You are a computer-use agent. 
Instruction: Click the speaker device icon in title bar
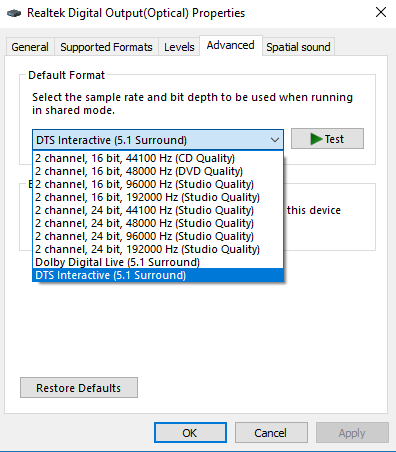[x=14, y=13]
